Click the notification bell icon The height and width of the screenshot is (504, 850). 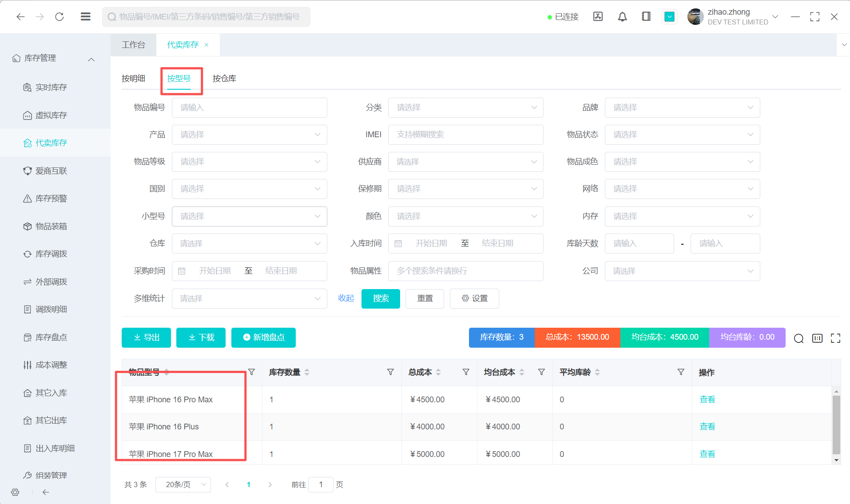point(622,17)
